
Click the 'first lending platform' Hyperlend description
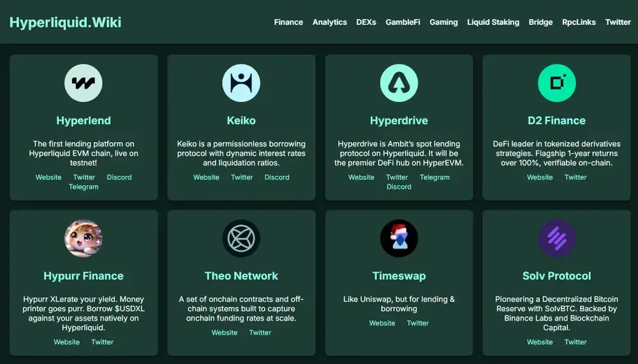click(x=84, y=154)
